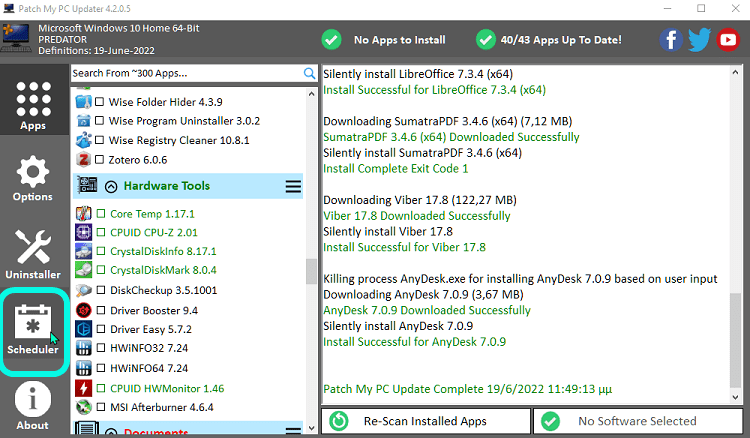The width and height of the screenshot is (750, 438).
Task: Tick the Core Temp 1.17.1 checkbox
Action: (101, 214)
